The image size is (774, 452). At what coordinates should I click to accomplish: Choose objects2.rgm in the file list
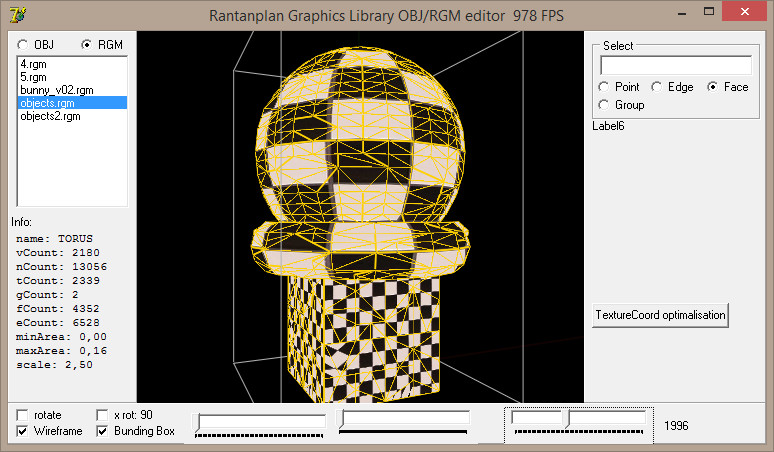[50, 116]
